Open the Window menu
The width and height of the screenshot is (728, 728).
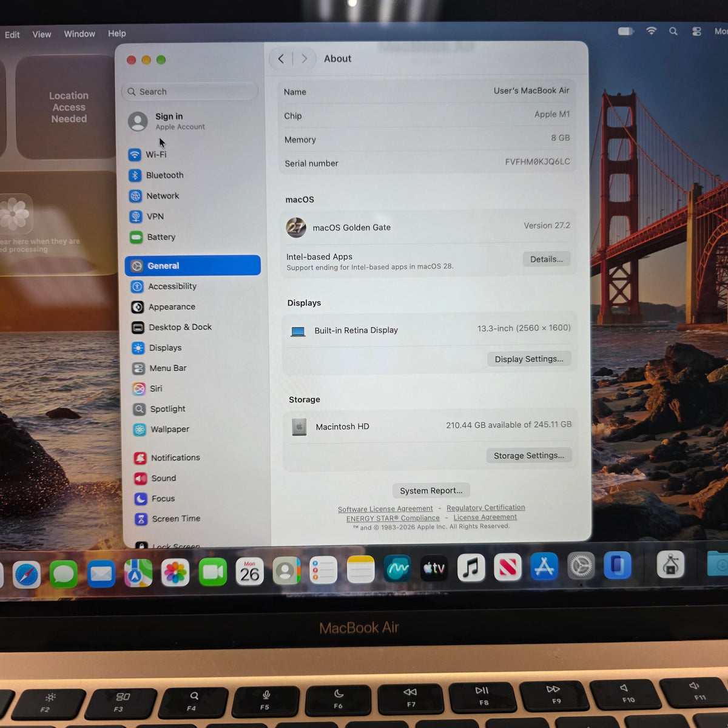pos(79,34)
